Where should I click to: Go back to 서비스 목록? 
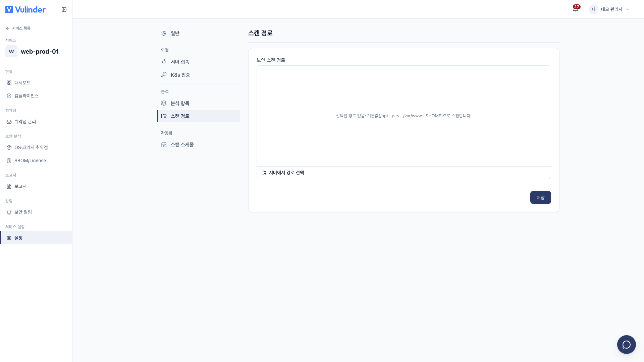(x=18, y=28)
